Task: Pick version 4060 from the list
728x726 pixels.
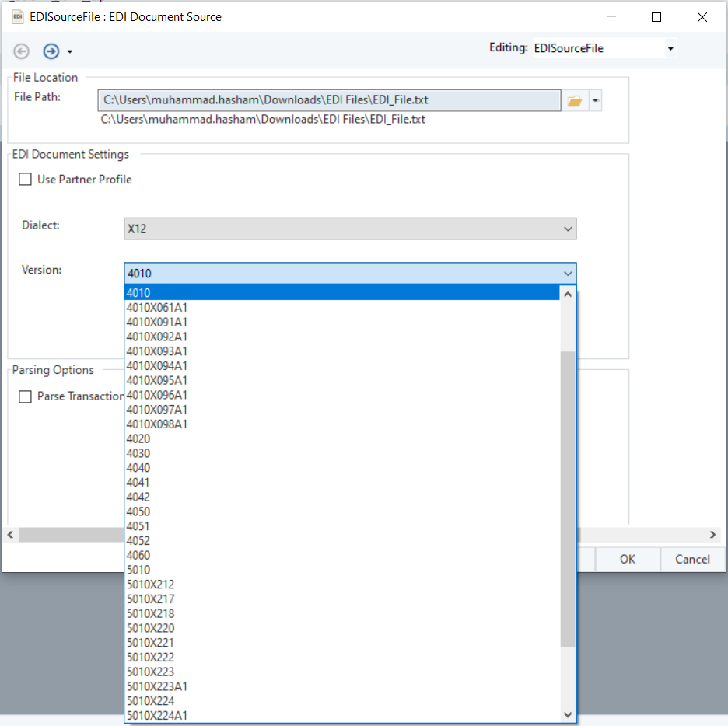Action: 138,555
